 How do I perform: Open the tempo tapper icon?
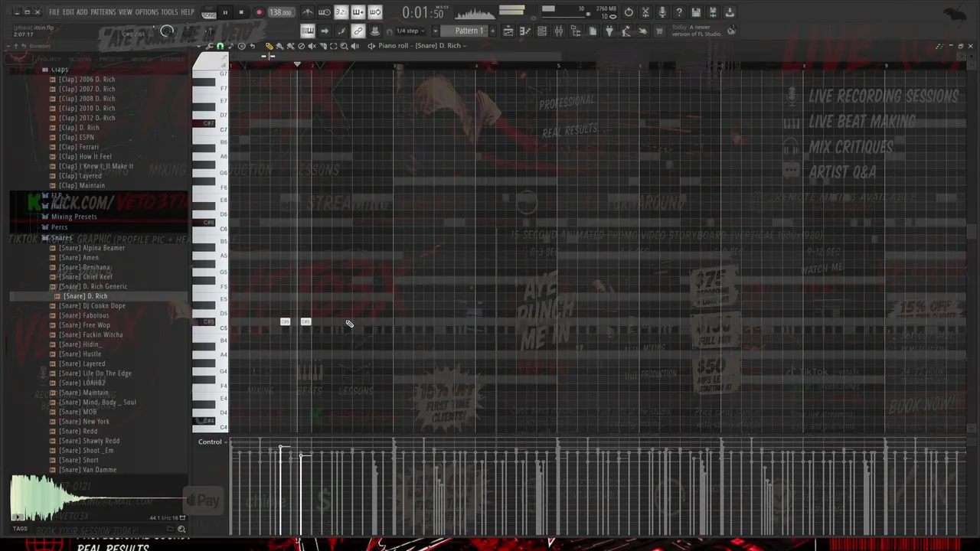(x=626, y=31)
